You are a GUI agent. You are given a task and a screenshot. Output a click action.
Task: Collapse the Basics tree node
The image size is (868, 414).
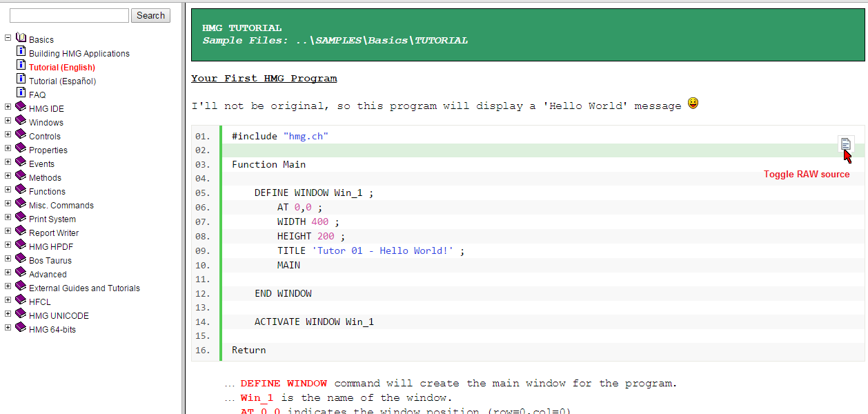(x=8, y=38)
